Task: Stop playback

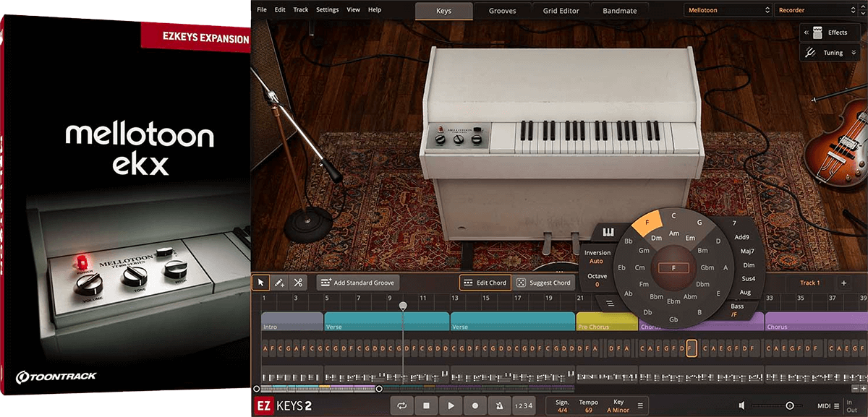Action: click(426, 405)
